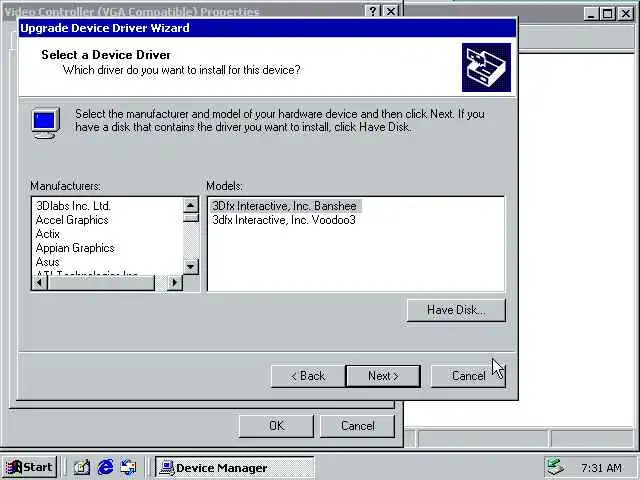Minimize the Device Manager window behind

click(591, 14)
